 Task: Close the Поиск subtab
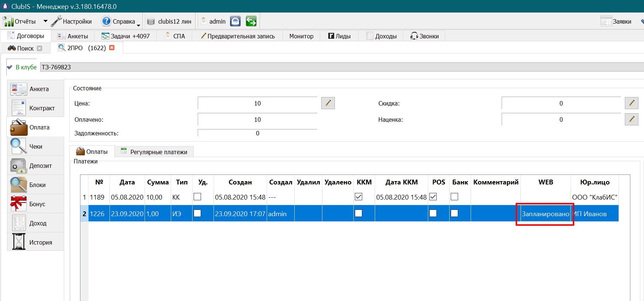coord(39,48)
